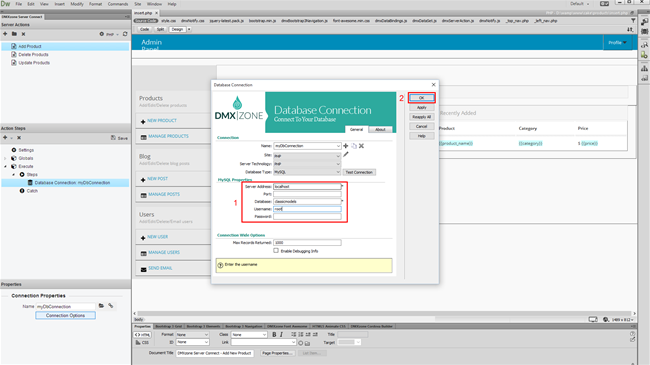The height and width of the screenshot is (365, 650).
Task: Click Apply in Database Connection dialog
Action: (422, 107)
